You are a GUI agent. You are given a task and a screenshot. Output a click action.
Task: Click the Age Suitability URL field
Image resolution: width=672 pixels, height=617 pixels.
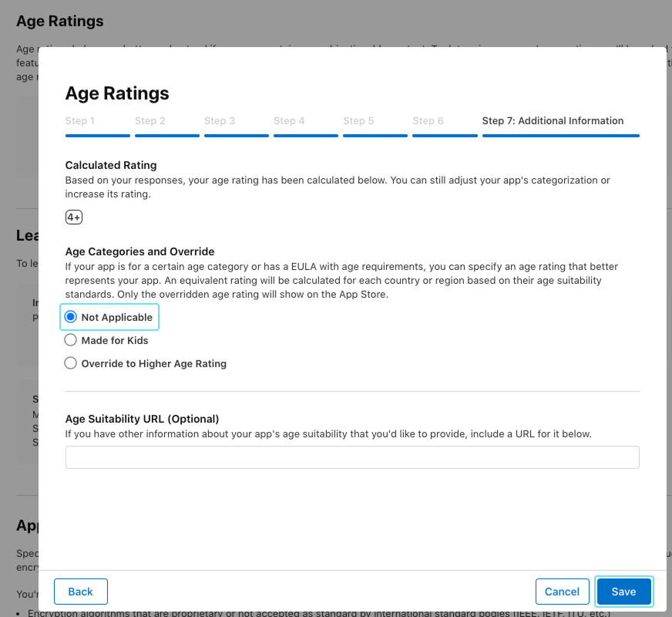click(x=352, y=457)
